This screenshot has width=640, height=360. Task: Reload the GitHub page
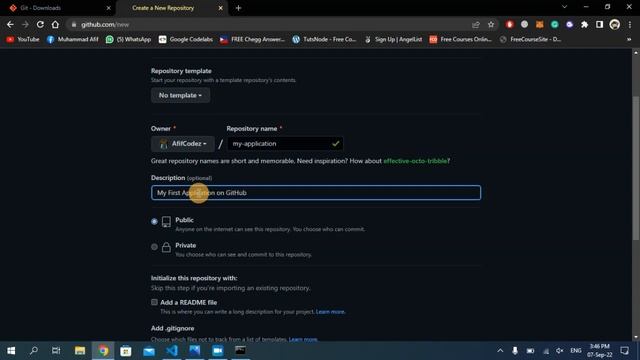[40, 24]
